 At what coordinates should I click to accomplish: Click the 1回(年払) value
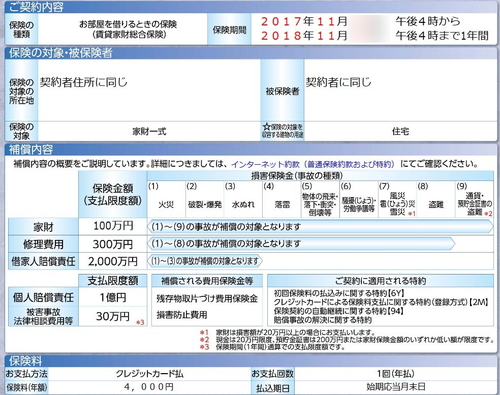pyautogui.click(x=396, y=374)
